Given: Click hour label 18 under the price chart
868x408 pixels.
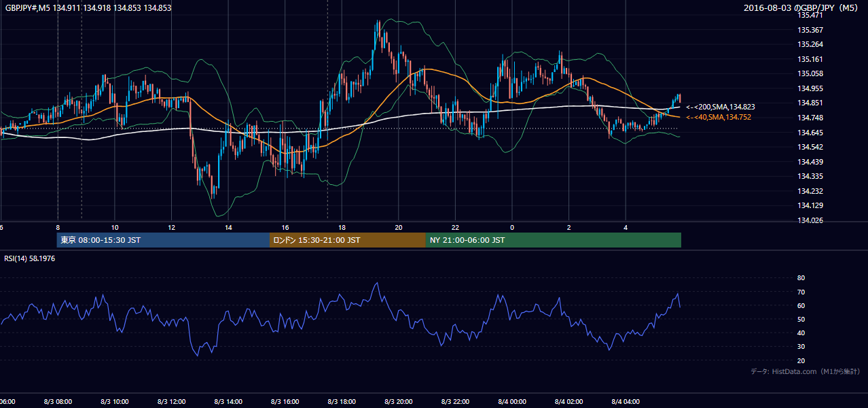Looking at the screenshot, I should tap(342, 227).
